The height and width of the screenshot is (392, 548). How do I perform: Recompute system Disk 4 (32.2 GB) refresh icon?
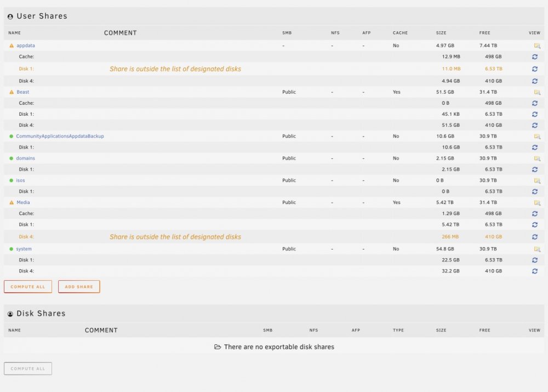[x=535, y=271]
